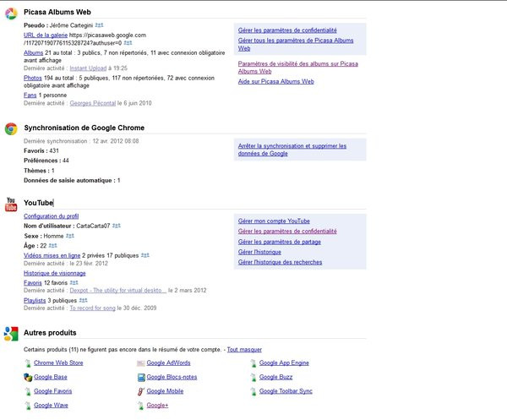
Task: Click the Synchronisation de Google Chrome heading
Action: click(x=84, y=128)
